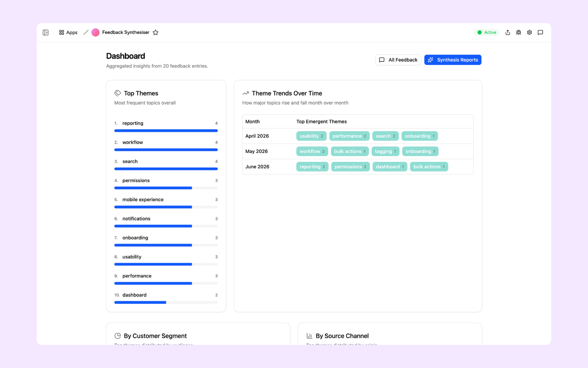Click the dashboard theme progress bar
588x368 pixels.
[x=166, y=302]
